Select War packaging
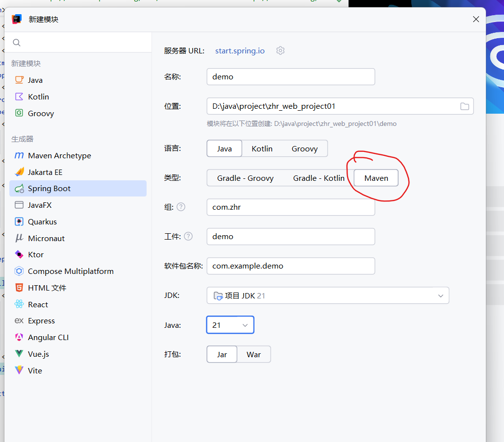Screen dimensions: 504x442 (253, 354)
